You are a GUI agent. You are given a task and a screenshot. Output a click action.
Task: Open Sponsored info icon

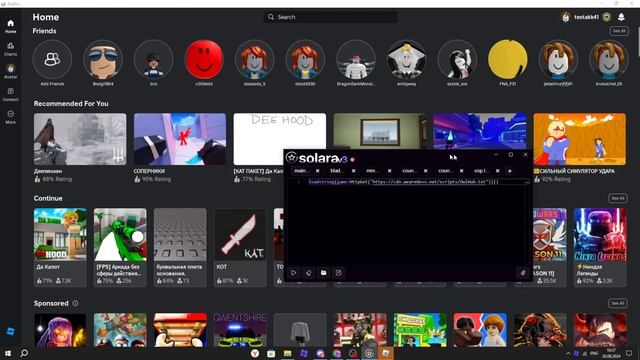[76, 303]
